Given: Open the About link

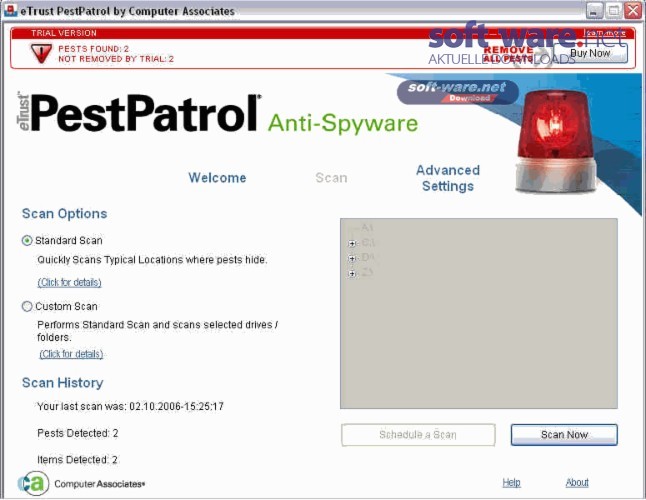Looking at the screenshot, I should (577, 483).
